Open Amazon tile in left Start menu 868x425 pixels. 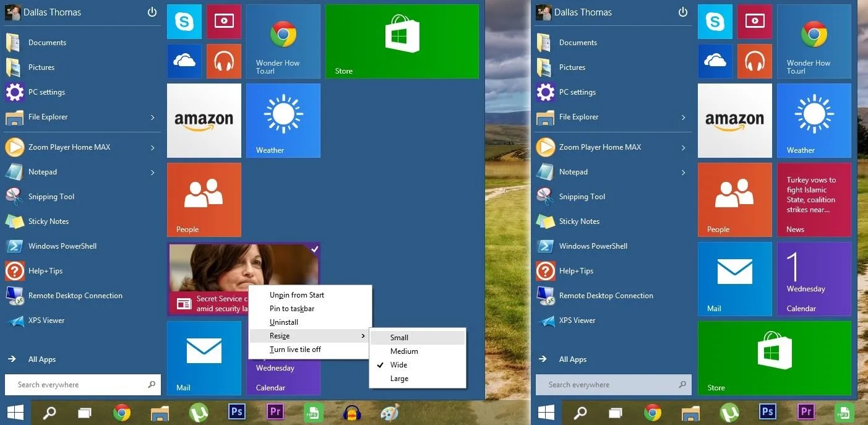click(204, 121)
